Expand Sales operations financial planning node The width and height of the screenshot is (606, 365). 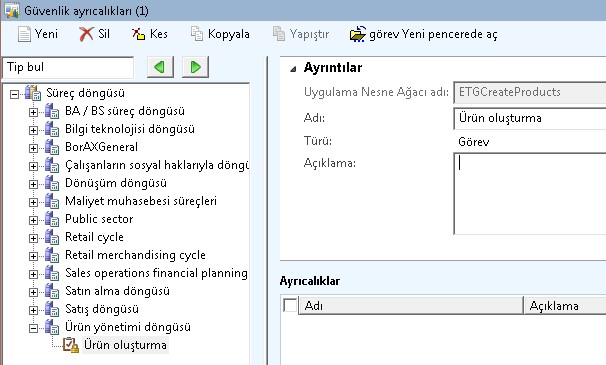(33, 274)
